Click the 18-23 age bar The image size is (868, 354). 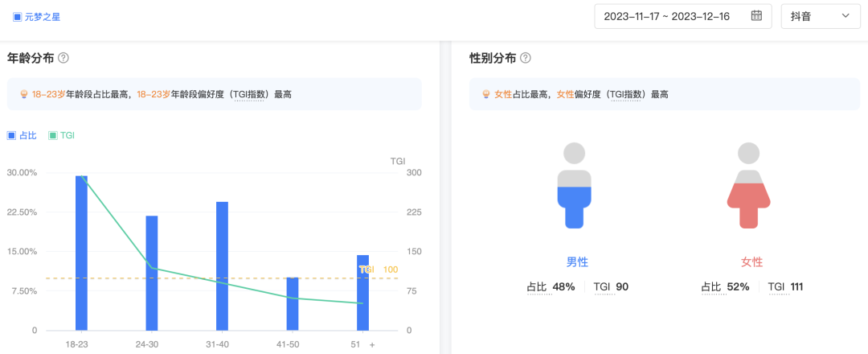point(81,253)
